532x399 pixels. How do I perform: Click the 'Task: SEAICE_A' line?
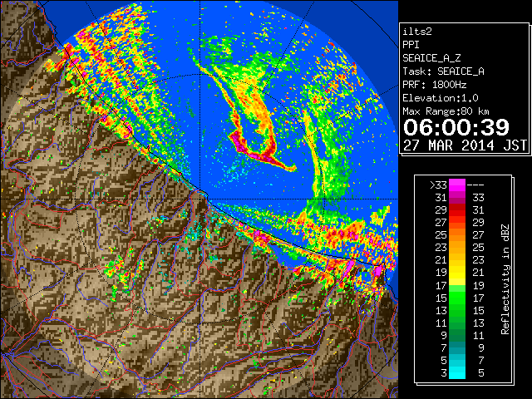pyautogui.click(x=443, y=71)
